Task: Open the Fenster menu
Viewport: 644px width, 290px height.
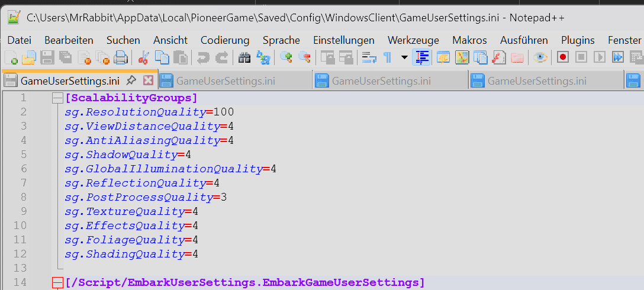Action: point(624,40)
